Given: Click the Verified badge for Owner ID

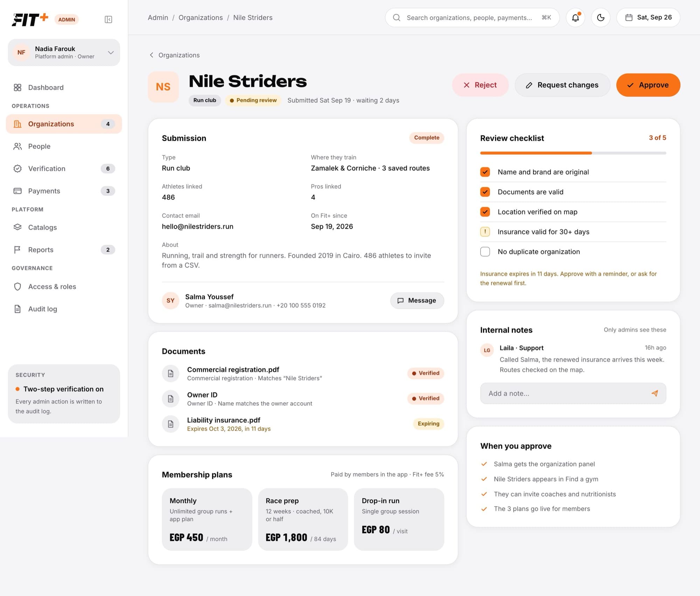Looking at the screenshot, I should tap(426, 398).
